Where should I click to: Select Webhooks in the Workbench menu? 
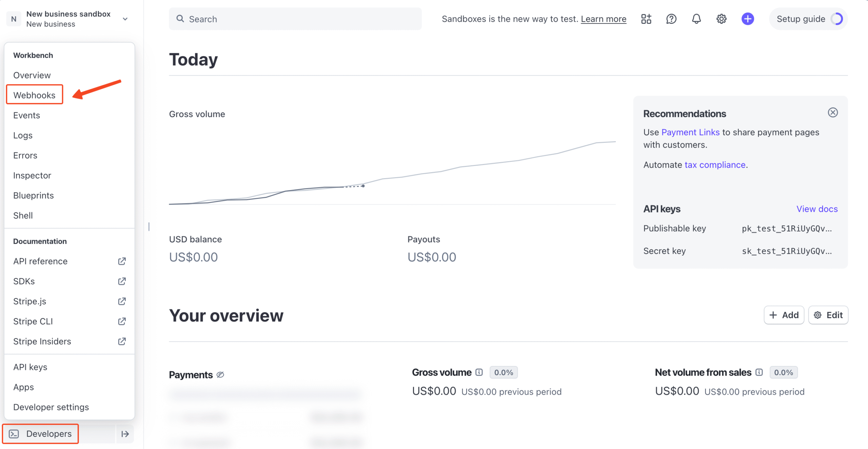34,95
